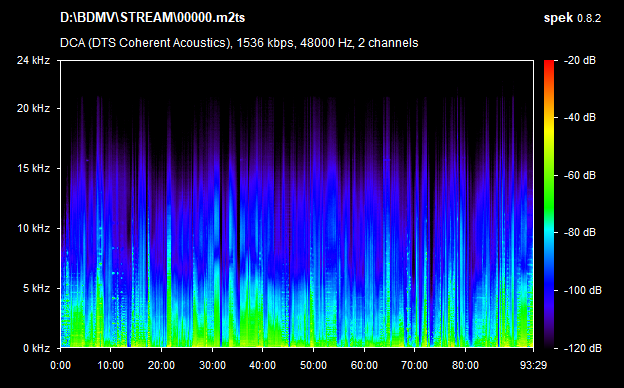Click the DCA codec info line

pos(239,43)
